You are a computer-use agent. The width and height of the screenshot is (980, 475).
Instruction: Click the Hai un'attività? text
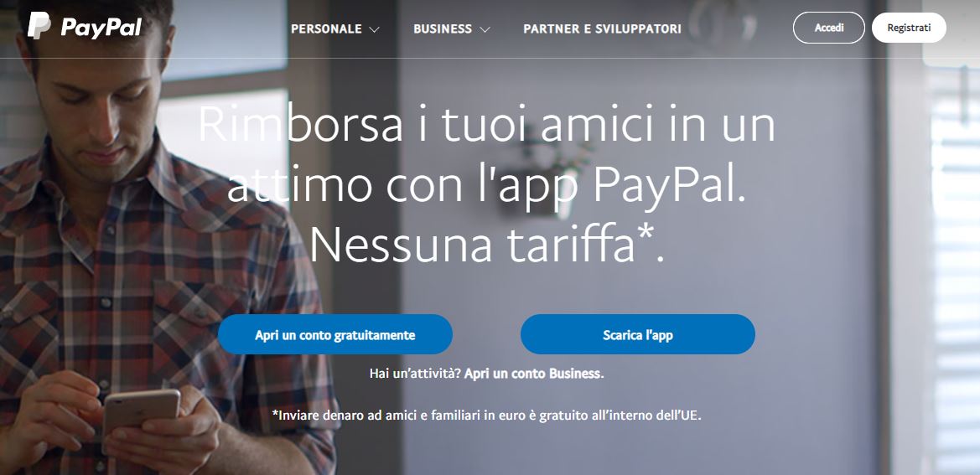(415, 374)
